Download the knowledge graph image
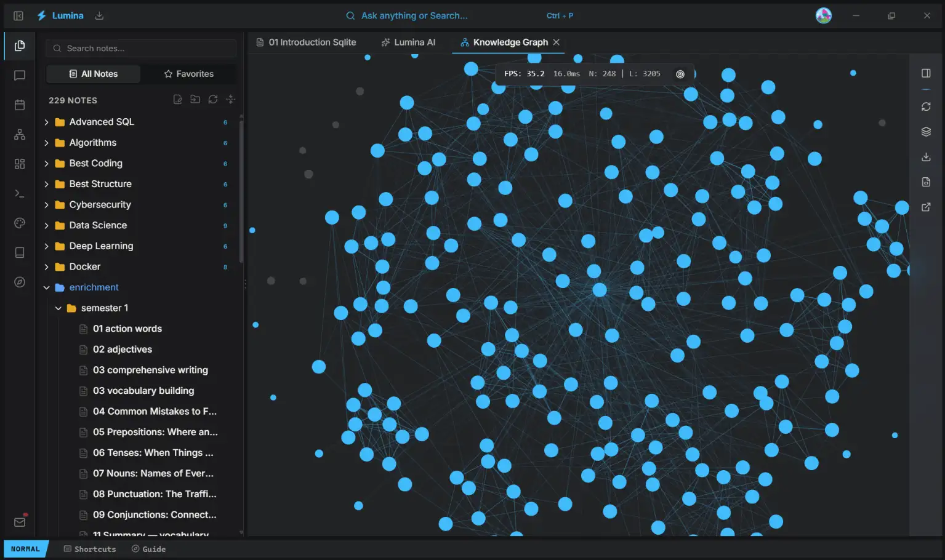 926,157
